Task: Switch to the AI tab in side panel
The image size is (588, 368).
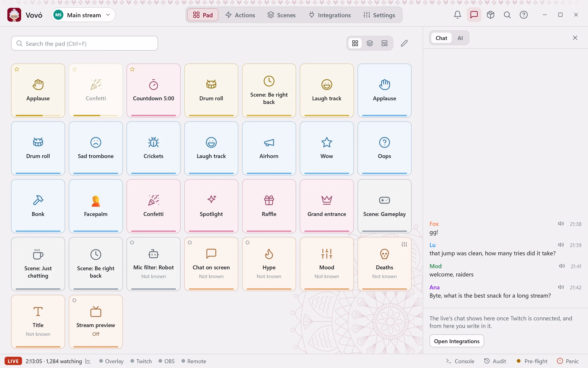Action: tap(460, 38)
